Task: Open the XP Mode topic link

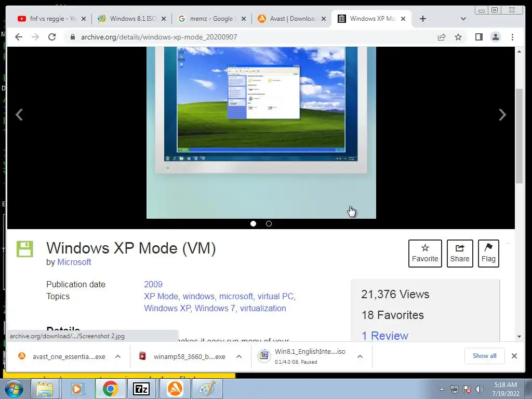Action: click(x=161, y=296)
